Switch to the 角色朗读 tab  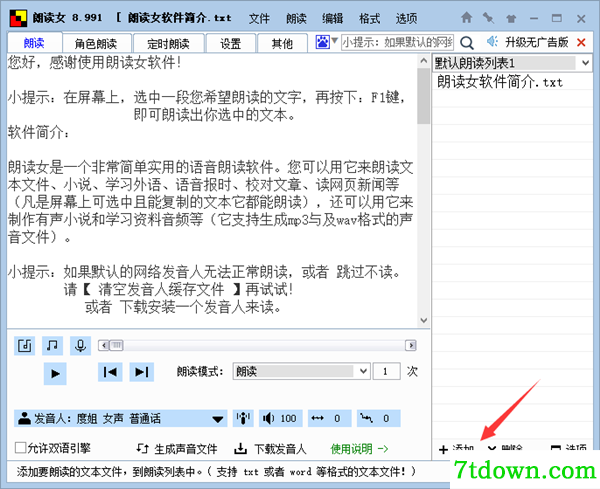coord(96,44)
